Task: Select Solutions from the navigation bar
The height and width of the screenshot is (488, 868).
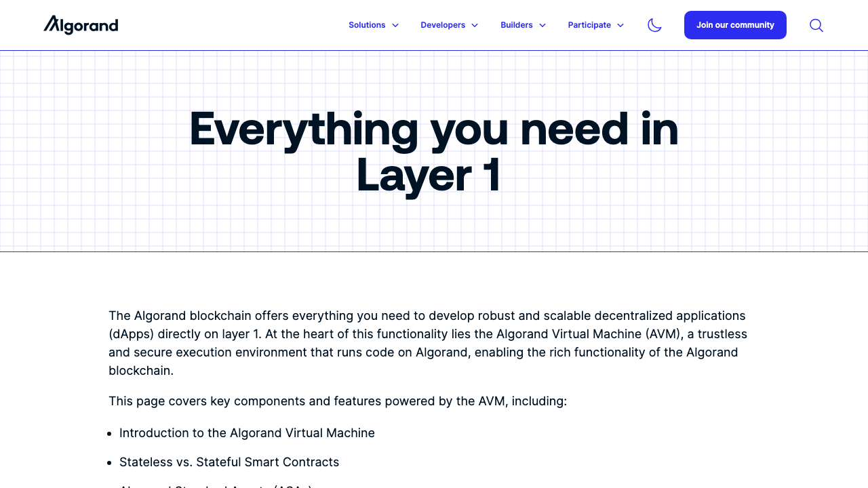Action: pyautogui.click(x=368, y=25)
